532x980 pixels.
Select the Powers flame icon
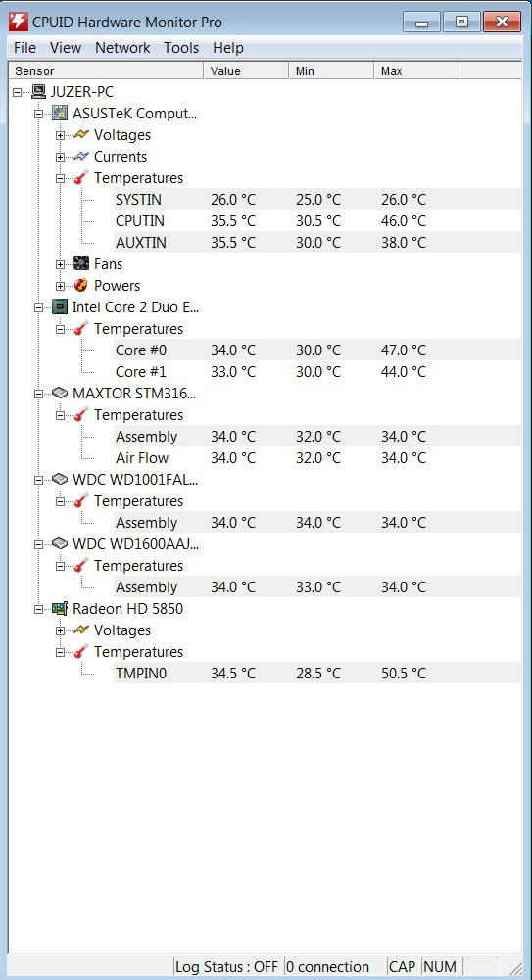click(x=81, y=286)
